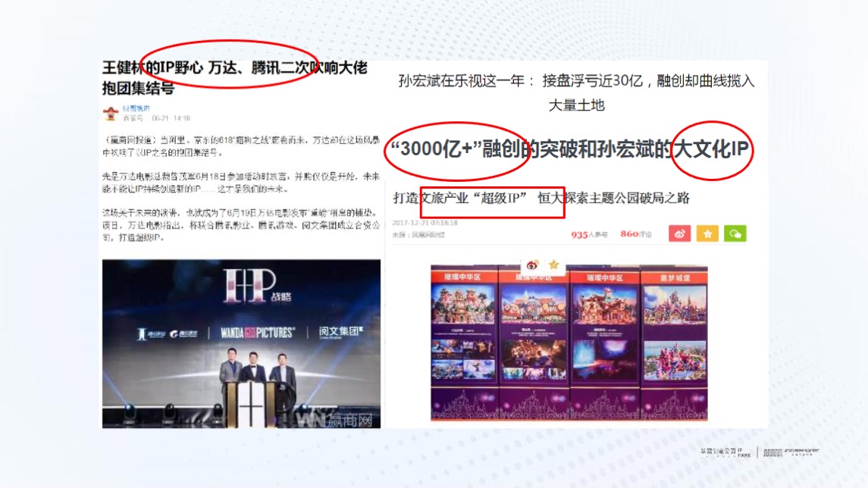
Task: Click the 935人参与 participant counter
Action: pos(591,233)
